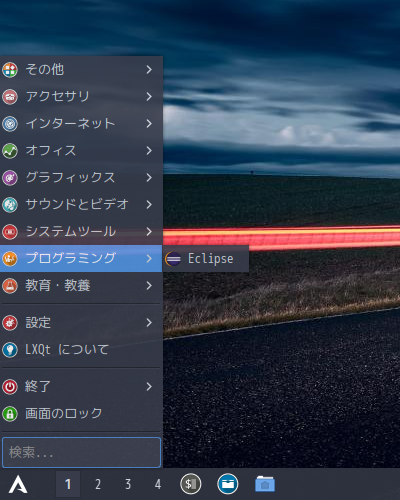Click the LXQt について lightbulb icon
The height and width of the screenshot is (500, 400).
coord(10,350)
